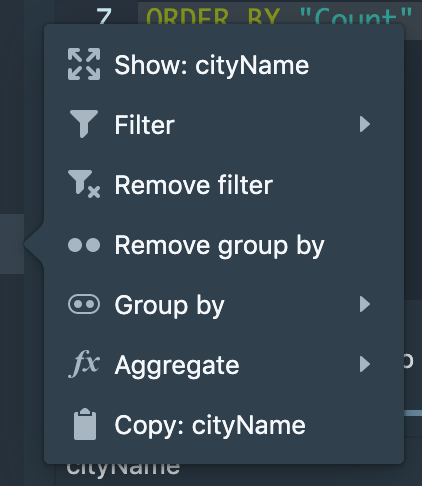Click the cityName text below the menu
This screenshot has width=422, height=486.
(x=123, y=469)
